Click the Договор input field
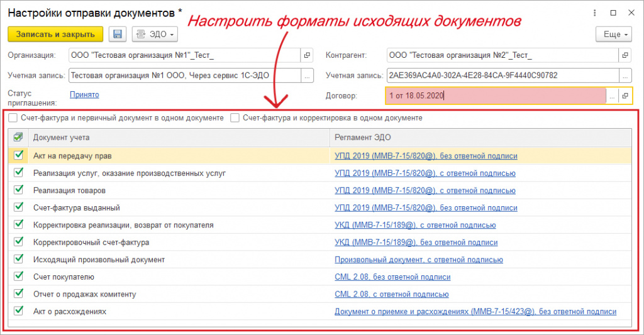The height and width of the screenshot is (335, 644). tap(496, 96)
